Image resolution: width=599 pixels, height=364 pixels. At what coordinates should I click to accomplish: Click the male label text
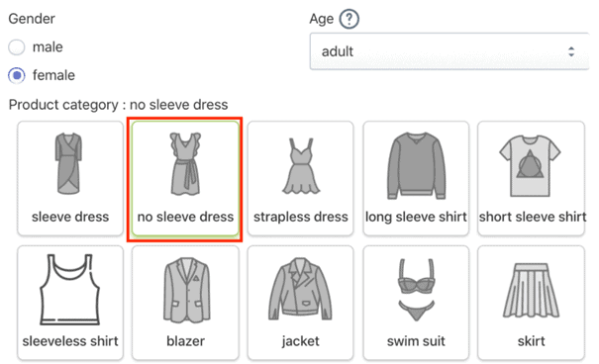tap(48, 47)
